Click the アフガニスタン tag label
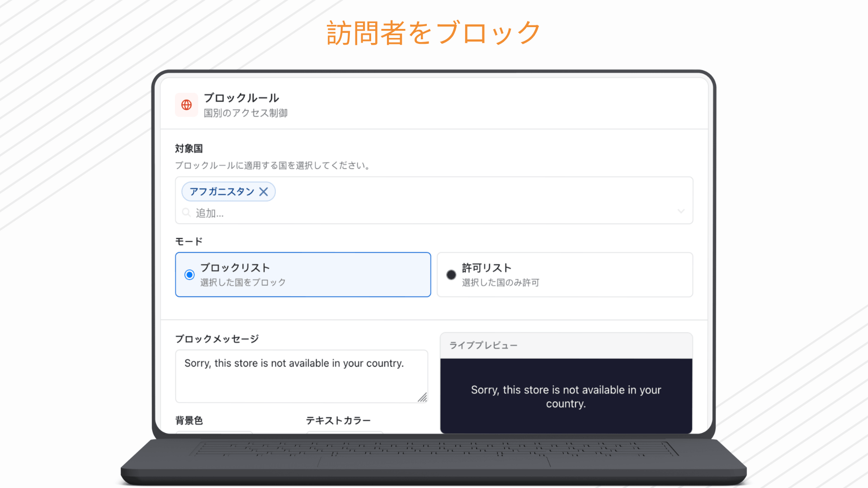The image size is (868, 488). pos(222,192)
